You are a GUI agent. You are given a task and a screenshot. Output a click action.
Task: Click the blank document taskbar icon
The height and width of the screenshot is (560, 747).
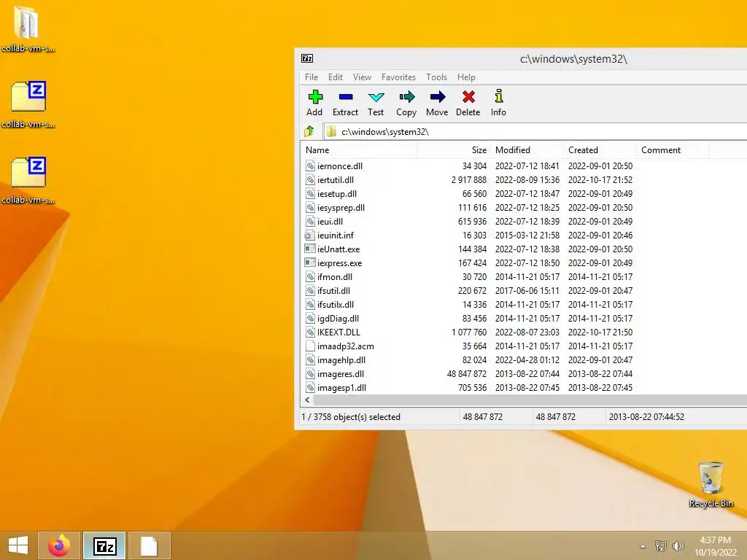(149, 545)
